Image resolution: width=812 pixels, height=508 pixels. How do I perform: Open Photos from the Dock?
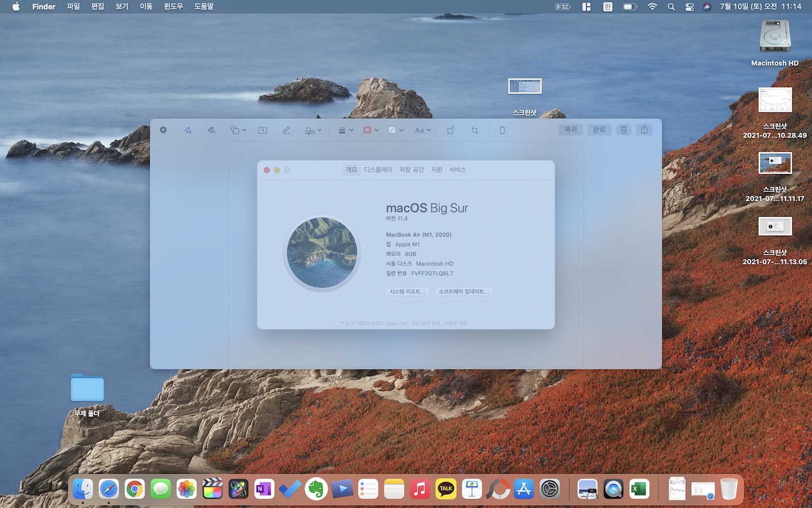tap(187, 489)
